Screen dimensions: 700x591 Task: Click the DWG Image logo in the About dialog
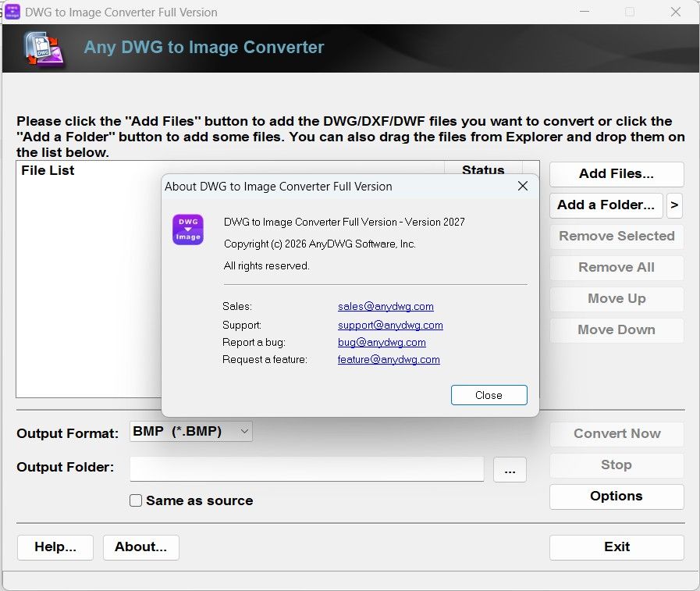187,229
